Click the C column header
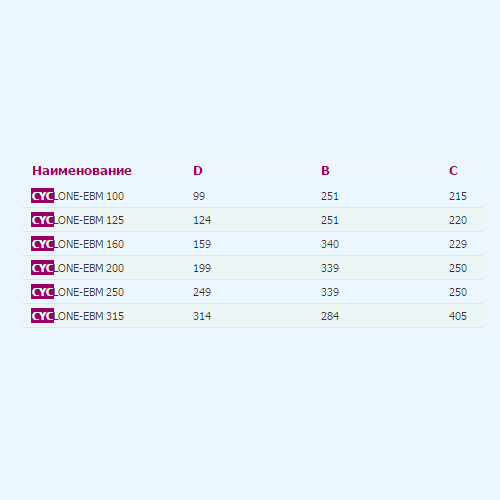 click(453, 171)
